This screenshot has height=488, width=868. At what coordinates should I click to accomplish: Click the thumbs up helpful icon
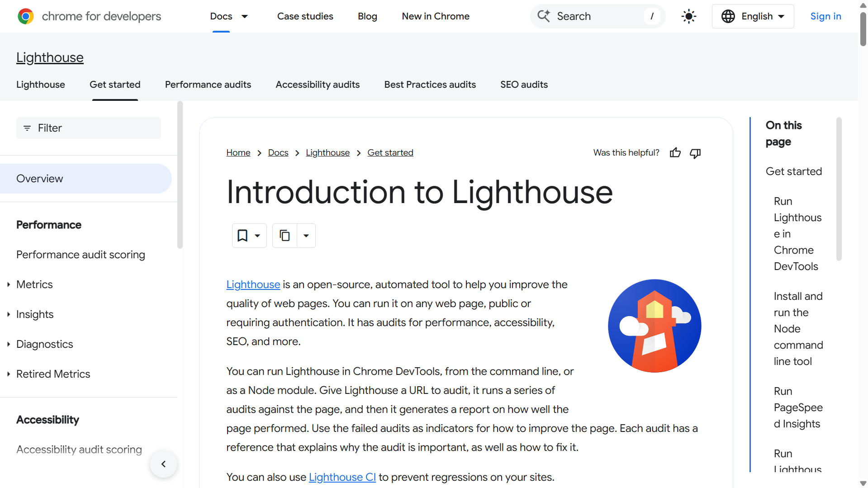tap(675, 153)
